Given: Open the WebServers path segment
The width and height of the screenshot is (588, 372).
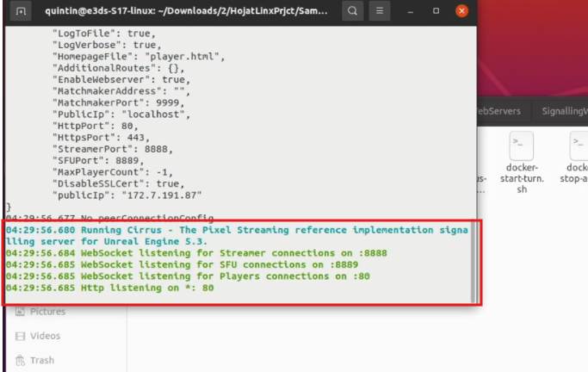Looking at the screenshot, I should (497, 111).
